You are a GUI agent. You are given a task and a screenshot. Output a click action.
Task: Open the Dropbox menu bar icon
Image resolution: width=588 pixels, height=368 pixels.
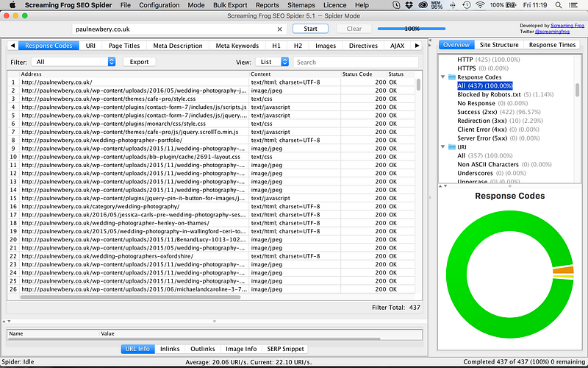[x=409, y=5]
